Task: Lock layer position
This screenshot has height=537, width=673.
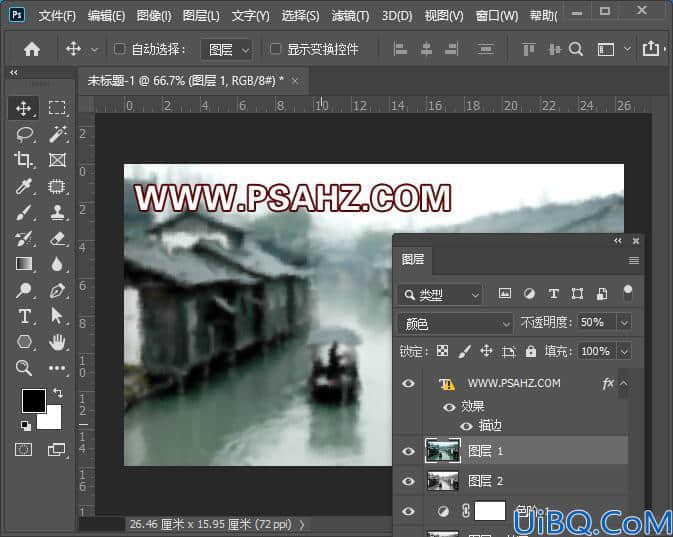Action: pyautogui.click(x=486, y=351)
